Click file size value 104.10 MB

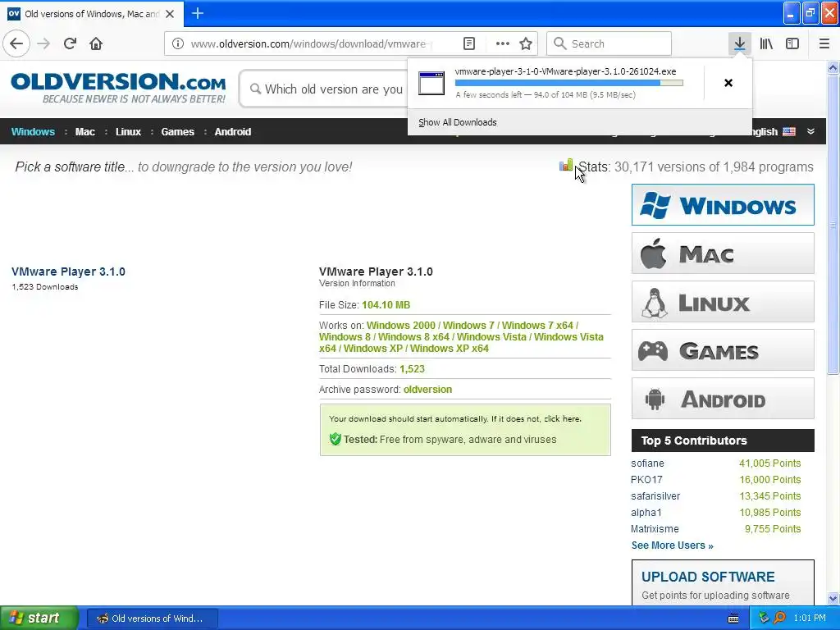(386, 305)
